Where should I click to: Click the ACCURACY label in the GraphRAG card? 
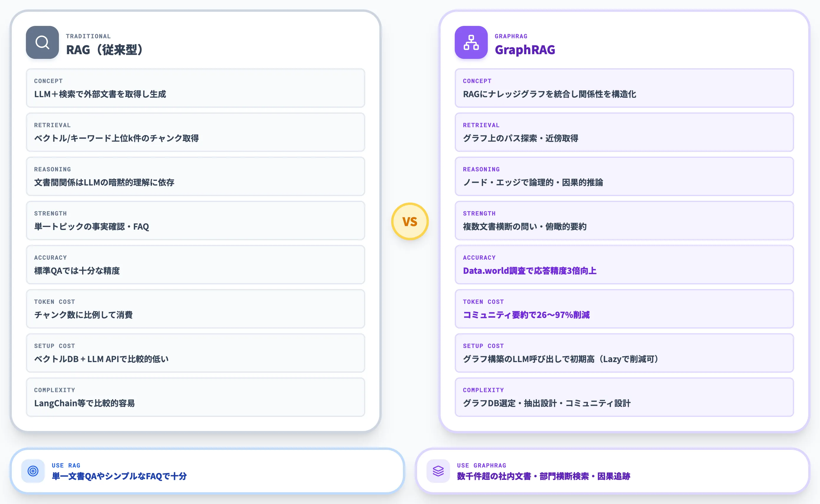[x=479, y=258]
